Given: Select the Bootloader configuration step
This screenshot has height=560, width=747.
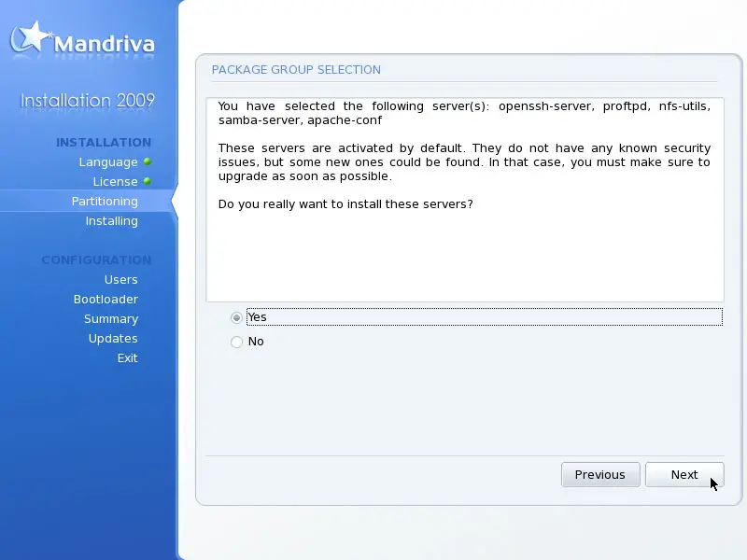Looking at the screenshot, I should point(106,300).
